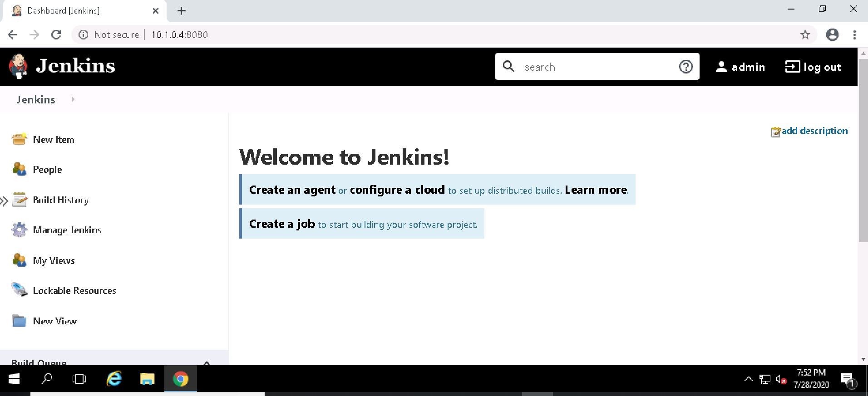
Task: Click muted volume icon in tray
Action: click(x=781, y=379)
